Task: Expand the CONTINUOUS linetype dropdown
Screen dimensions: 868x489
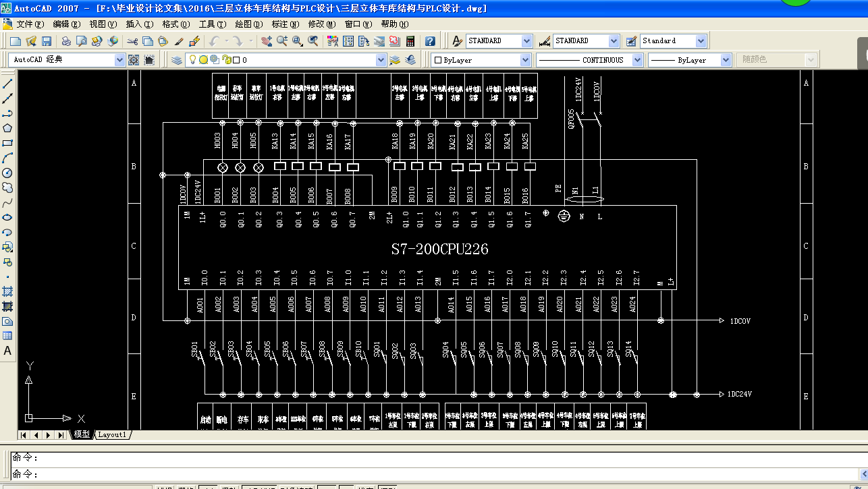Action: [x=638, y=60]
